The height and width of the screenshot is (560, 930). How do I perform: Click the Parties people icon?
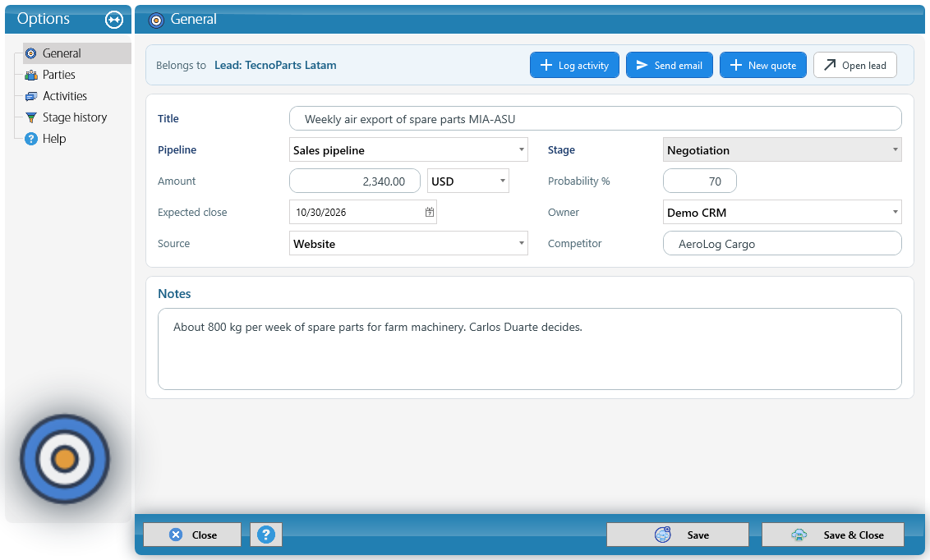click(31, 75)
